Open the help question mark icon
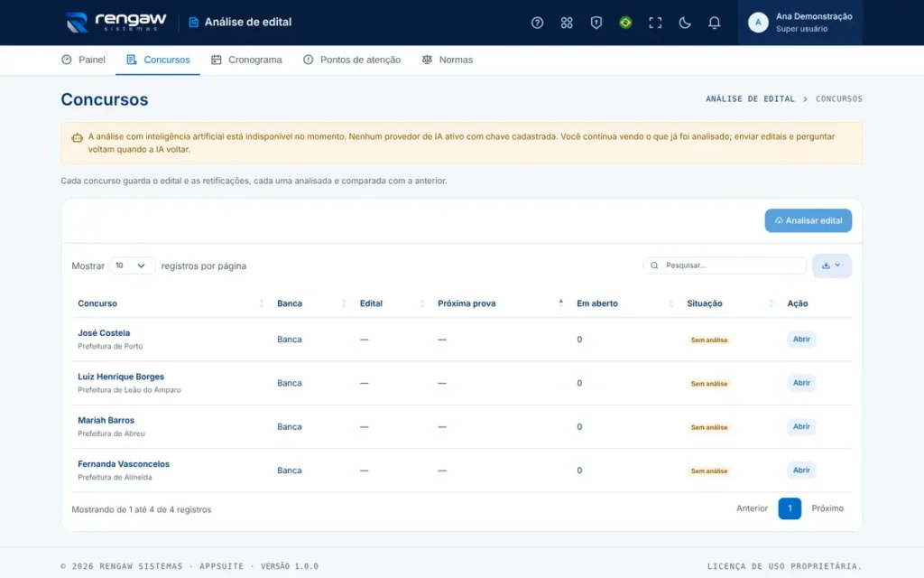Screen dimensions: 924x578 (537, 23)
